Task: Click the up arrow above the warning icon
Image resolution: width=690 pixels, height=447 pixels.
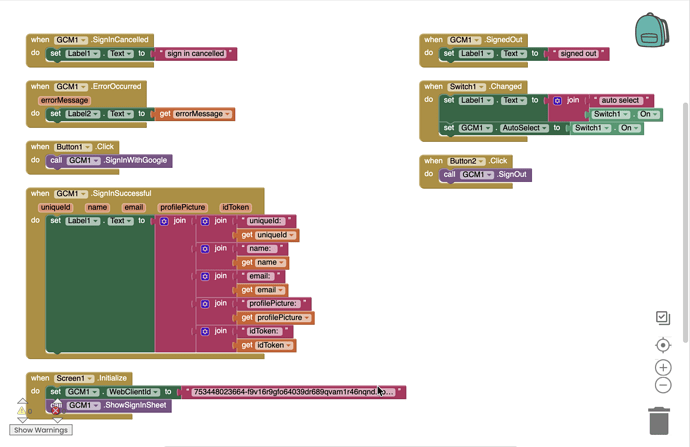Action: pos(22,401)
